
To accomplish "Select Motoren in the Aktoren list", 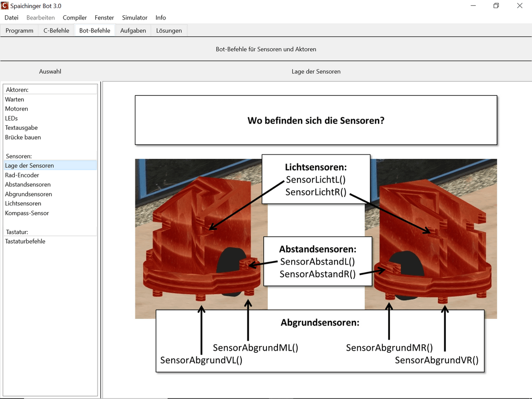I will 17,109.
